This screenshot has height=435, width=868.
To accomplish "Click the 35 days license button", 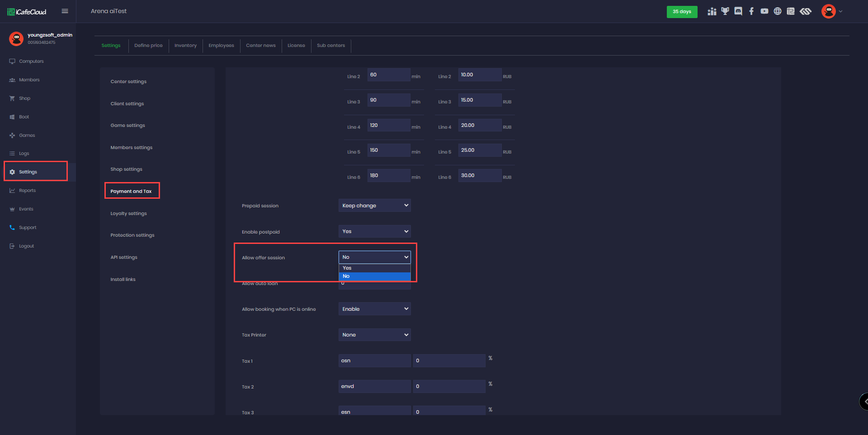I will point(682,12).
